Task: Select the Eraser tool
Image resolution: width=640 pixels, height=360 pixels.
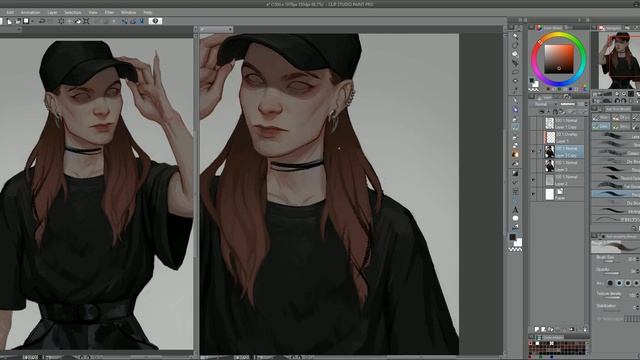Action: coord(516,145)
